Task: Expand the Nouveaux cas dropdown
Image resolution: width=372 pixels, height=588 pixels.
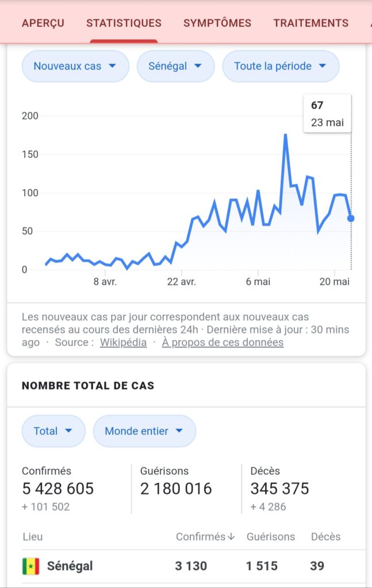Action: (75, 66)
